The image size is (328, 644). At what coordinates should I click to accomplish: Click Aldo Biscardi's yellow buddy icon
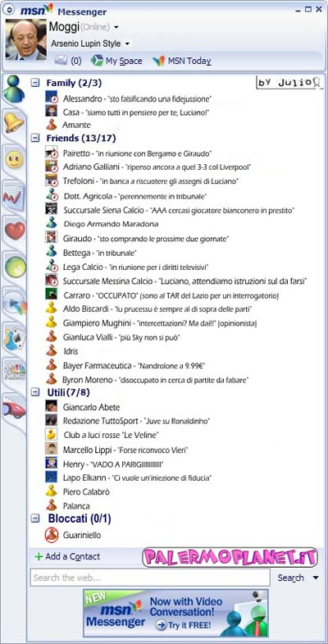[x=52, y=308]
